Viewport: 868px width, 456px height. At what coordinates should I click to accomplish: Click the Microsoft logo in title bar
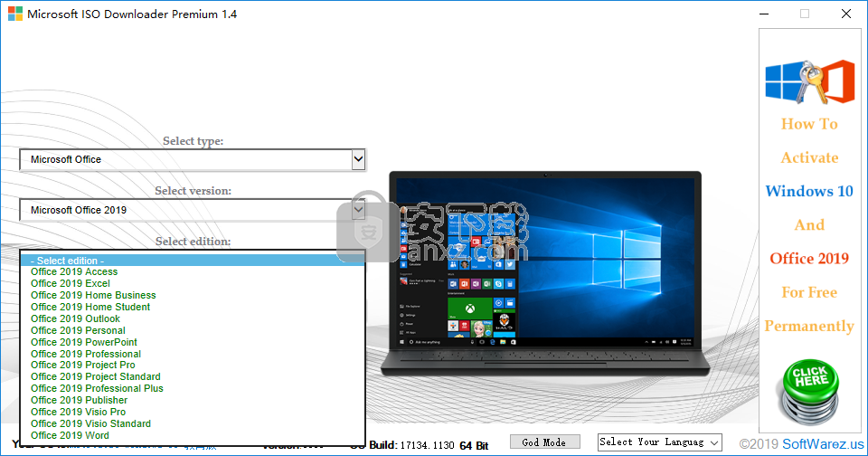point(15,14)
